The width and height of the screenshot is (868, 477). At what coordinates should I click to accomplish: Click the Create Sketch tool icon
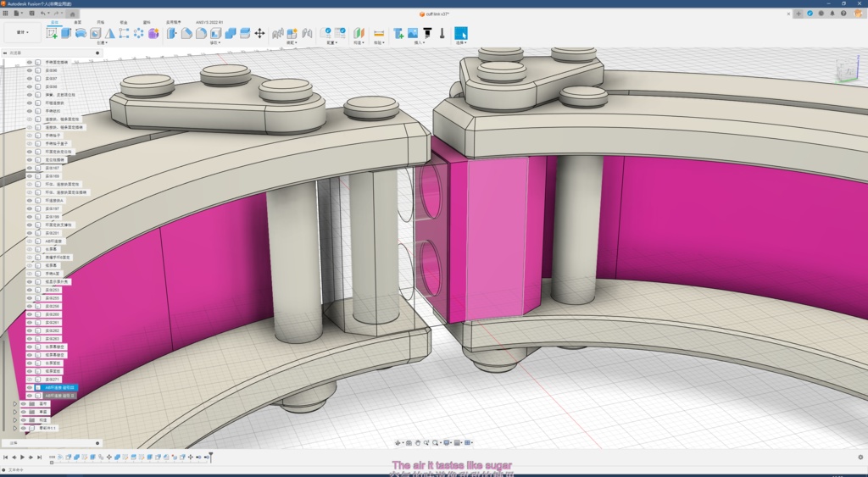point(53,33)
